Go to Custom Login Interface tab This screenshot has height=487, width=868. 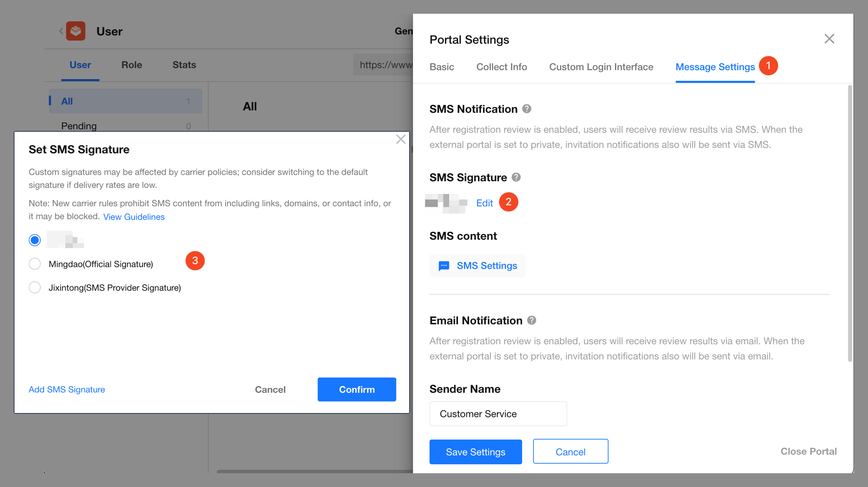pos(601,67)
